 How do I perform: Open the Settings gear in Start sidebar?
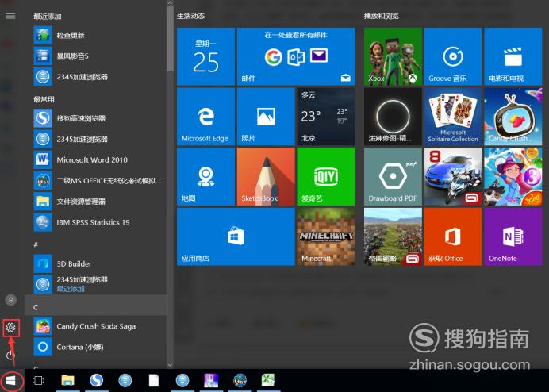pyautogui.click(x=11, y=328)
